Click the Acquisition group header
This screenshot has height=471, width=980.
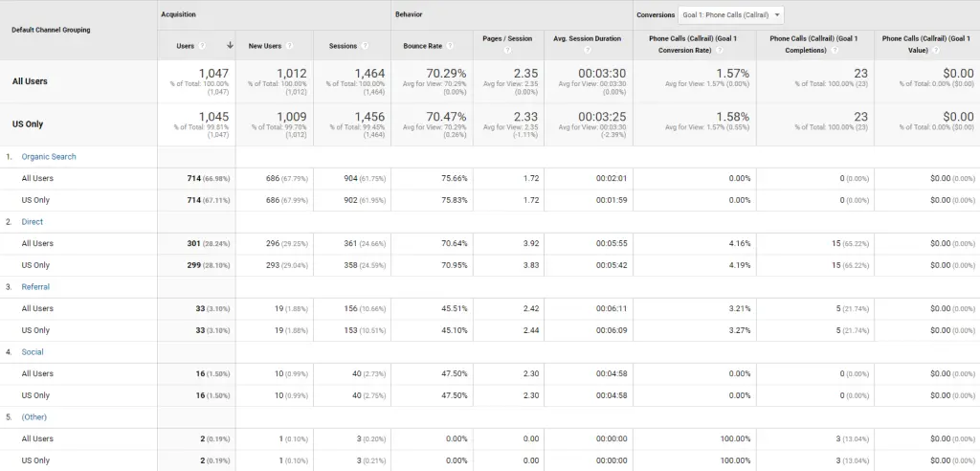click(x=177, y=14)
